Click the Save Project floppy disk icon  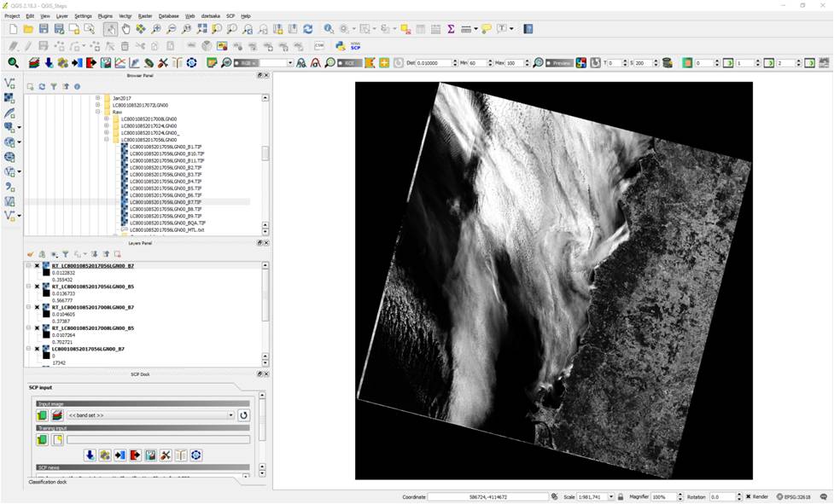(44, 29)
